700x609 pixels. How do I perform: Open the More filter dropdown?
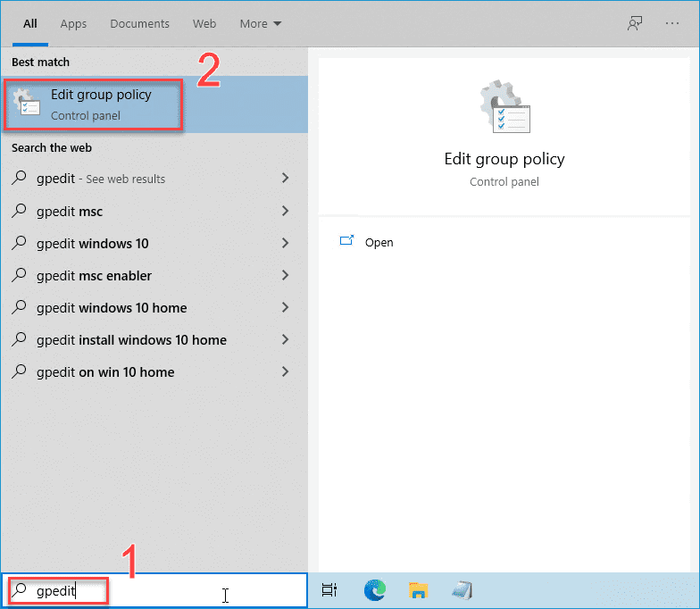click(x=261, y=23)
